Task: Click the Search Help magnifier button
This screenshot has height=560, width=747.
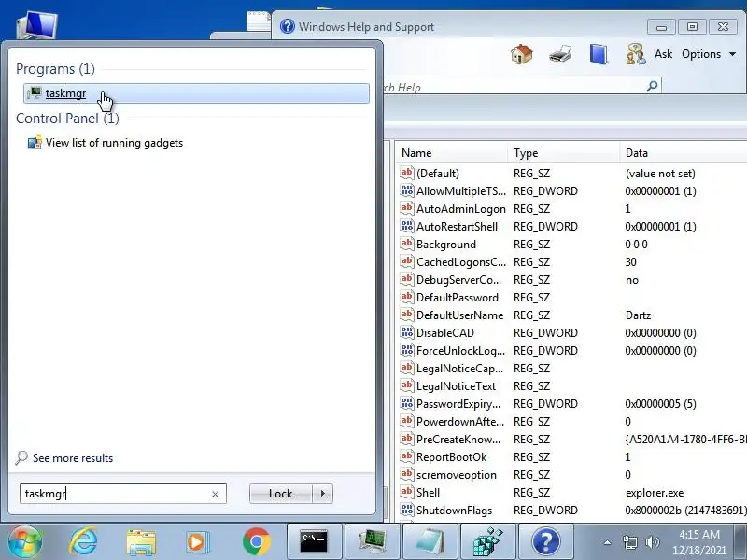Action: coord(652,86)
